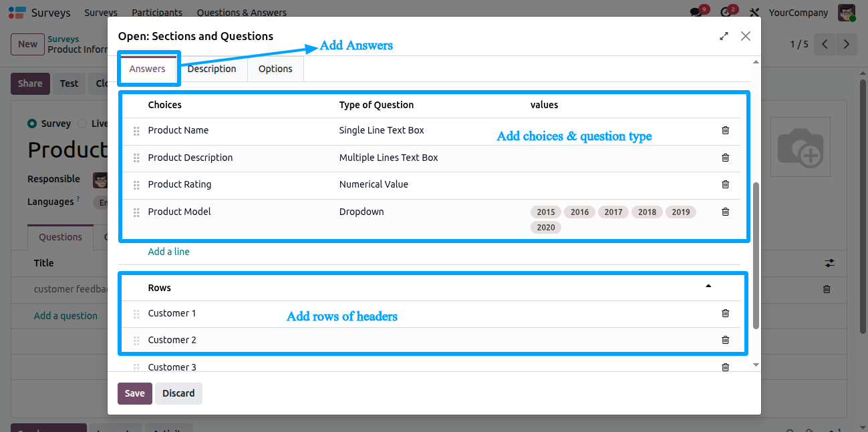Click the dialog vertical scrollbar
This screenshot has height=432, width=868.
click(x=756, y=255)
